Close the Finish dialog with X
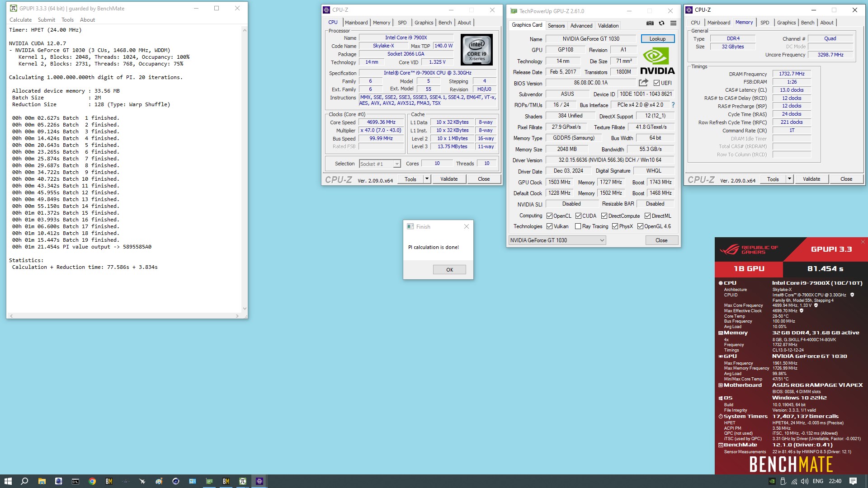868x488 pixels. [467, 226]
